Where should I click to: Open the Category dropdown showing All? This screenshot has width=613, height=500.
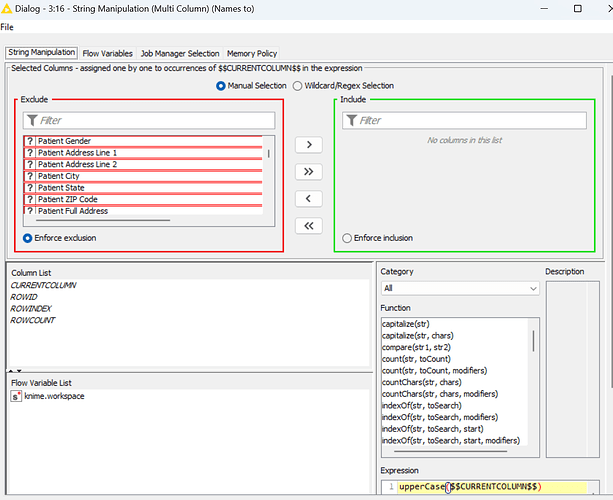point(459,288)
